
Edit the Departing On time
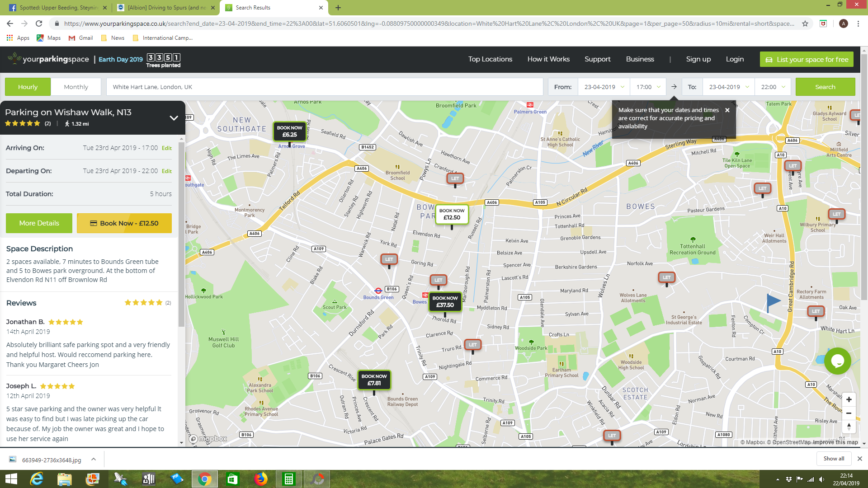point(167,171)
